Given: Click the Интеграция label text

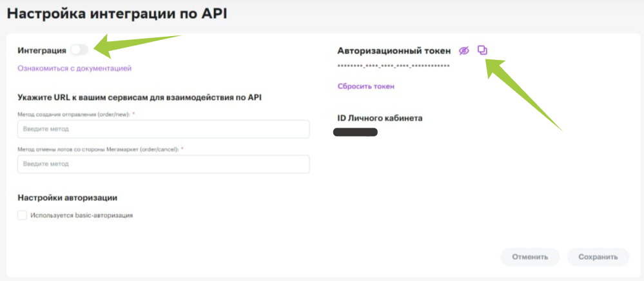Looking at the screenshot, I should tap(42, 50).
